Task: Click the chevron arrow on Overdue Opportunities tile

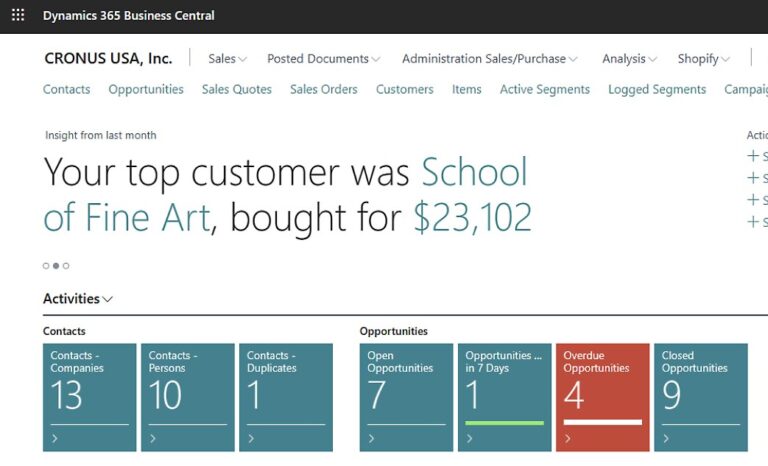Action: click(567, 439)
